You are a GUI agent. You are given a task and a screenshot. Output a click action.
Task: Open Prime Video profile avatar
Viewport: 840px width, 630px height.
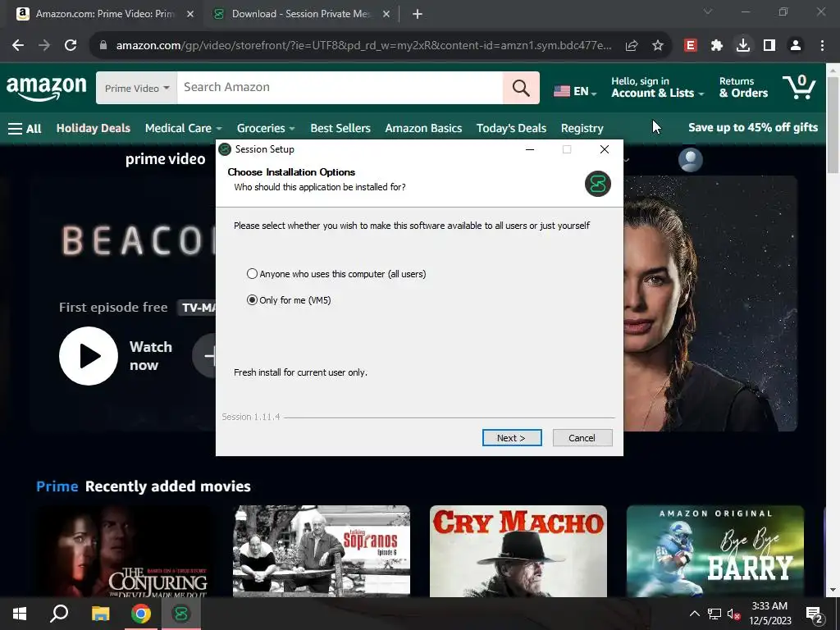coord(690,160)
